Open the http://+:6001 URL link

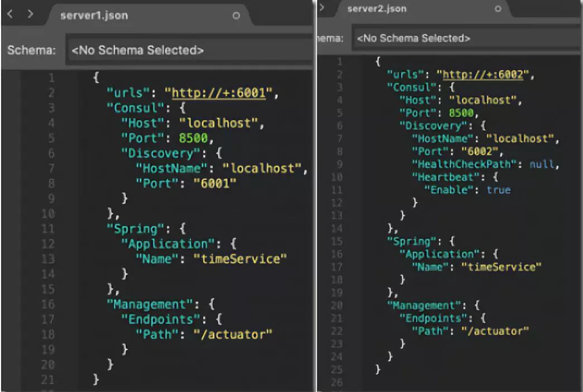pyautogui.click(x=219, y=93)
